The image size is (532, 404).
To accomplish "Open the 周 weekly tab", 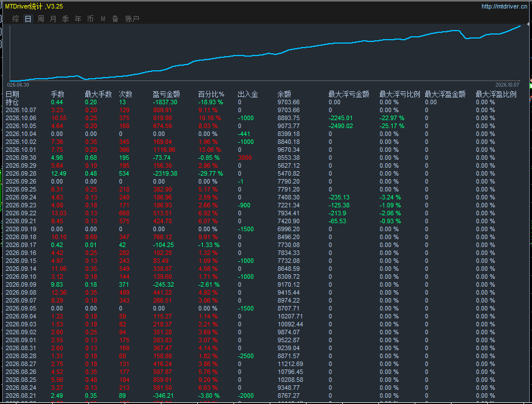I will (41, 19).
